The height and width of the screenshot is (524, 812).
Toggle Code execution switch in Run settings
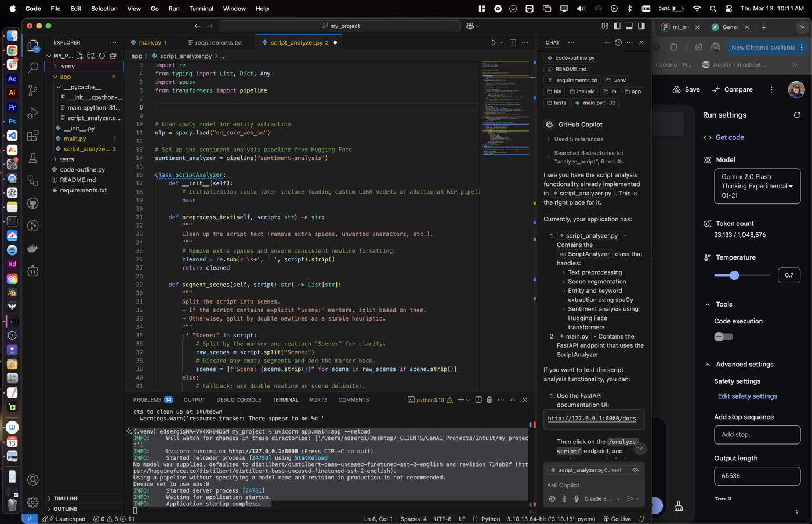(723, 337)
